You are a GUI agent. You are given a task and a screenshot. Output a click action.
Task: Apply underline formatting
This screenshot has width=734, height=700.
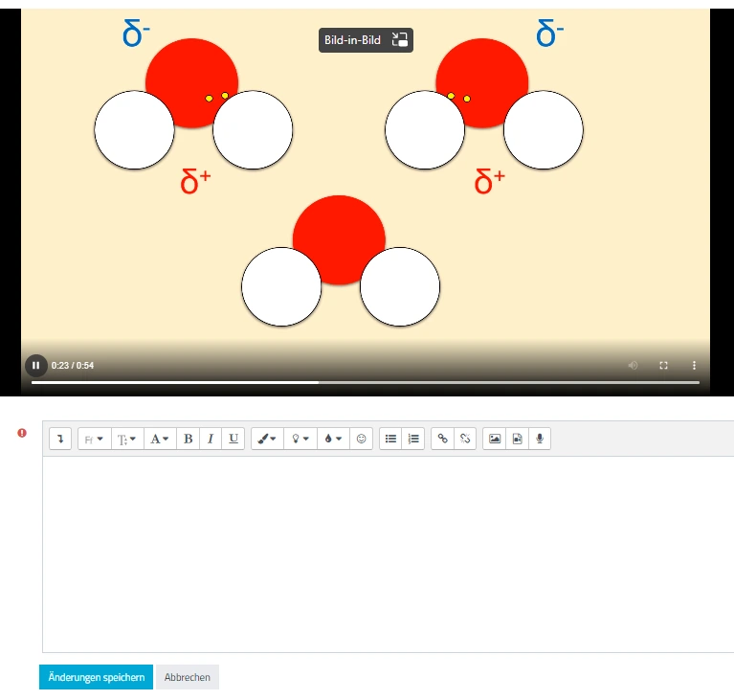pyautogui.click(x=234, y=439)
